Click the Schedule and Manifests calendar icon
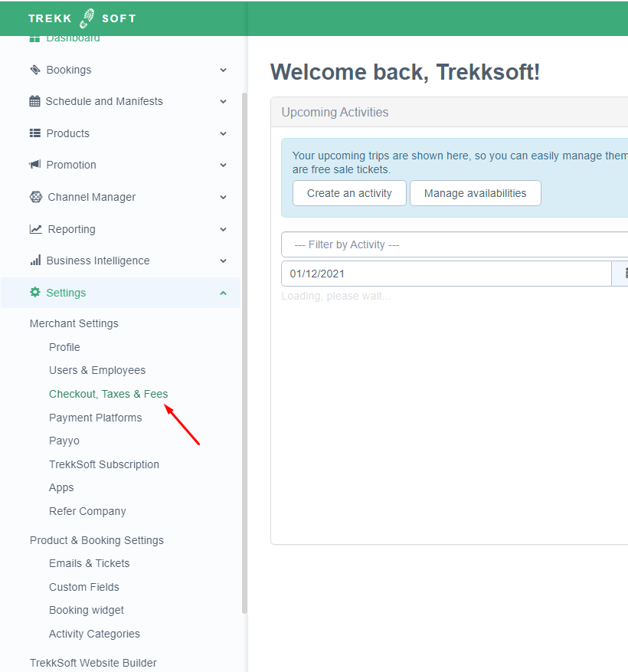This screenshot has width=628, height=672. [x=34, y=101]
